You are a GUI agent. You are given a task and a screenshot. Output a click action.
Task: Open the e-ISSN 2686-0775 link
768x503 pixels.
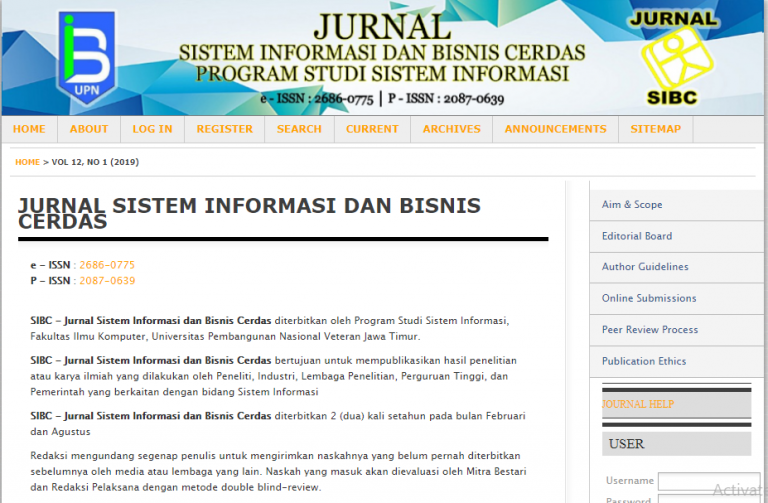[106, 265]
